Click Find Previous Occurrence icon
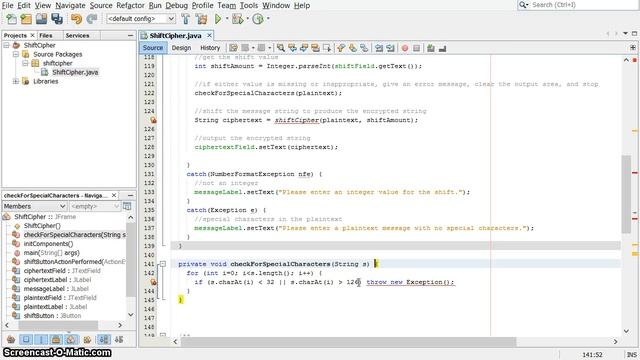The width and height of the screenshot is (640, 360). pyautogui.click(x=292, y=48)
